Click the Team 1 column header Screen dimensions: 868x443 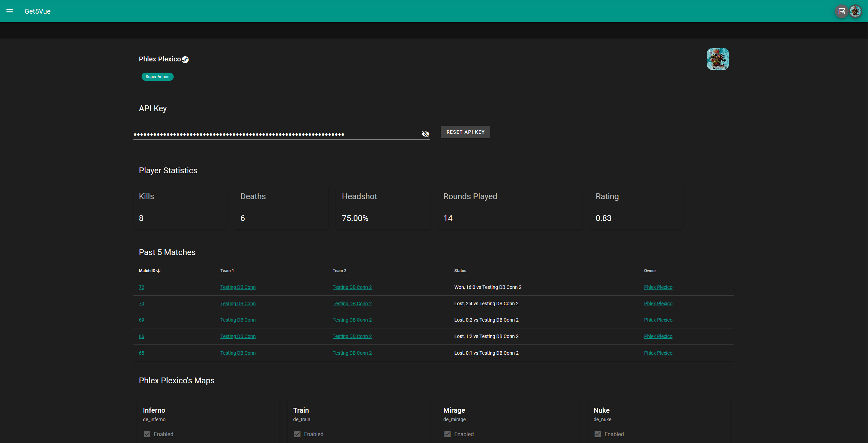(x=227, y=271)
